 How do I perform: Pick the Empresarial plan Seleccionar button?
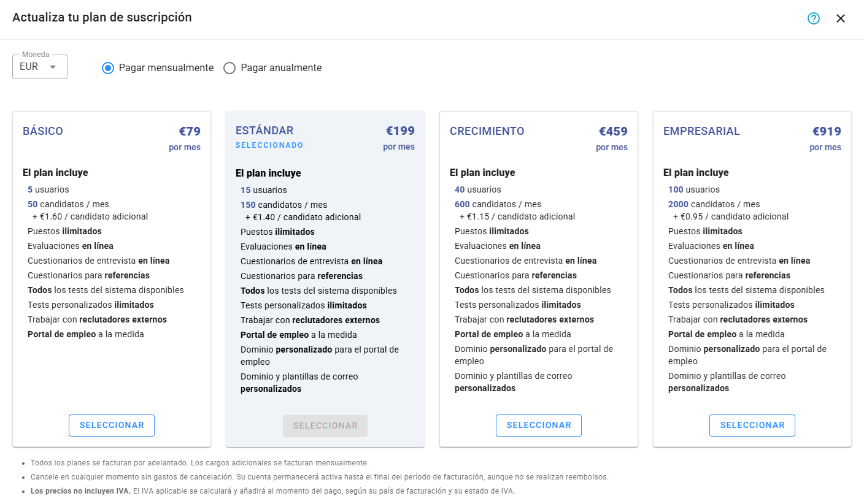point(752,425)
